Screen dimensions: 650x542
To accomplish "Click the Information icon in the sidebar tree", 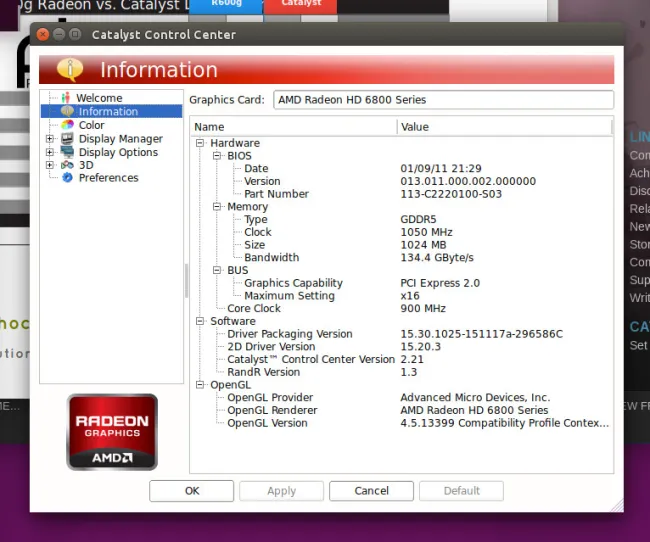I will (67, 112).
